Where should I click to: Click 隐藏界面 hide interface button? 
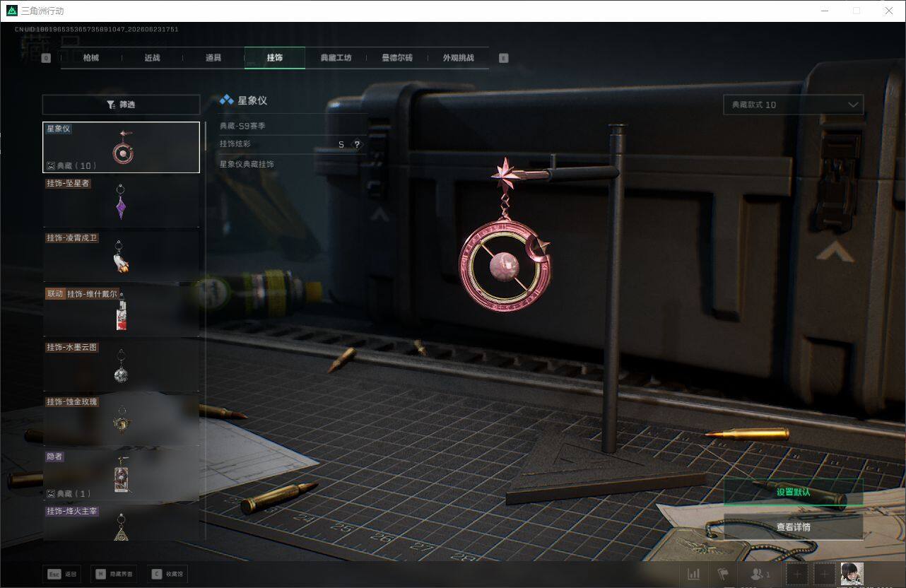click(114, 574)
